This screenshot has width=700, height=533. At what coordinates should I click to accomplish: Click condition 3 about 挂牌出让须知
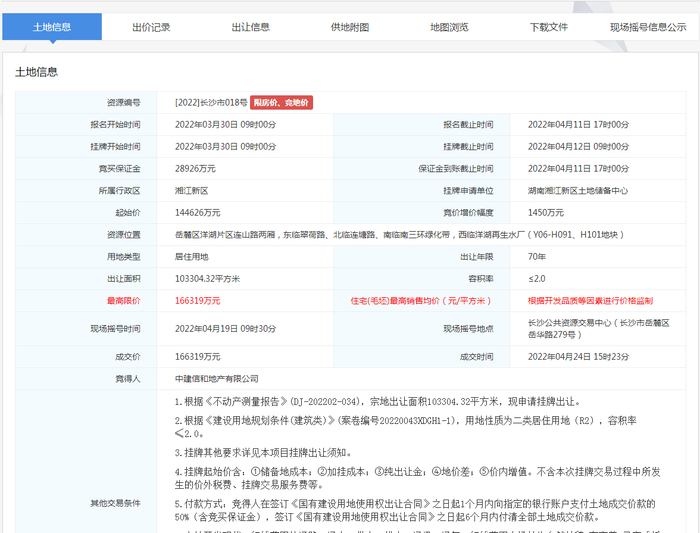(x=263, y=453)
